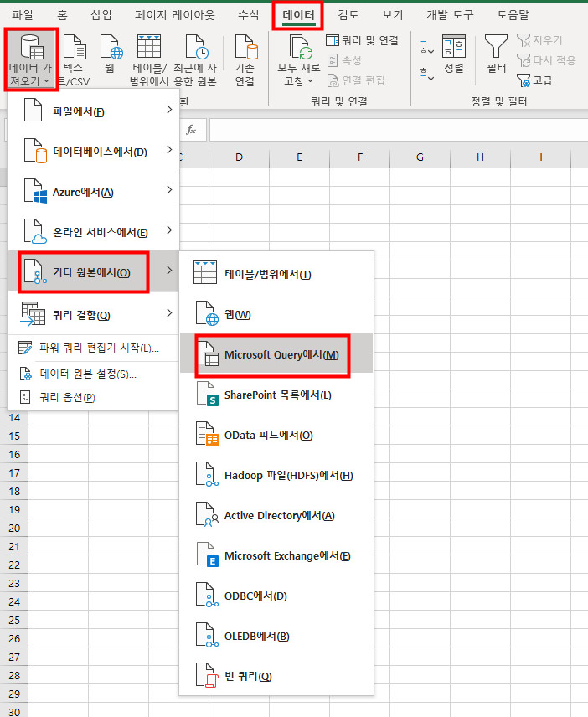Switch to the 홈 tab
The image size is (588, 717).
(x=62, y=15)
